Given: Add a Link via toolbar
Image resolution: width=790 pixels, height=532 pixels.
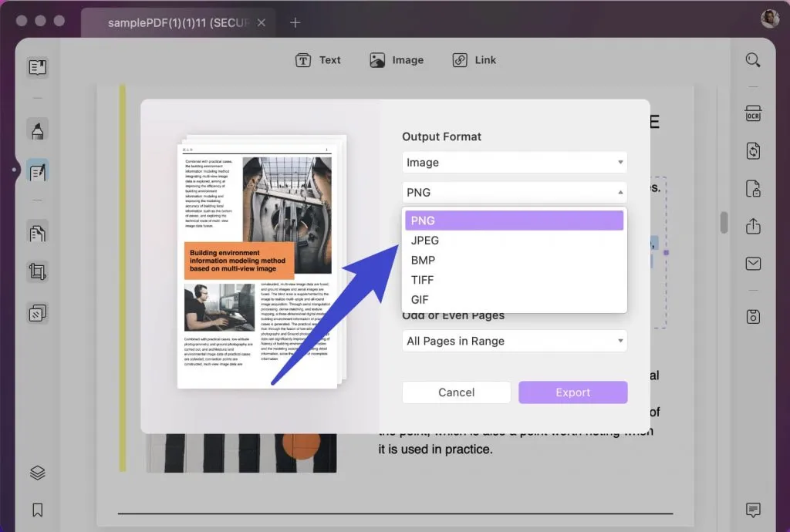Looking at the screenshot, I should coord(474,60).
